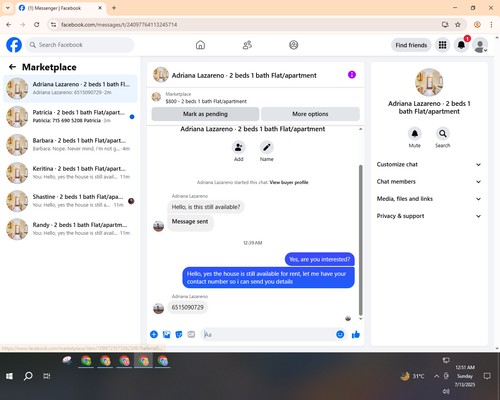This screenshot has height=400, width=500.
Task: Click the 'Hello, is this still available?' message
Action: [x=206, y=207]
